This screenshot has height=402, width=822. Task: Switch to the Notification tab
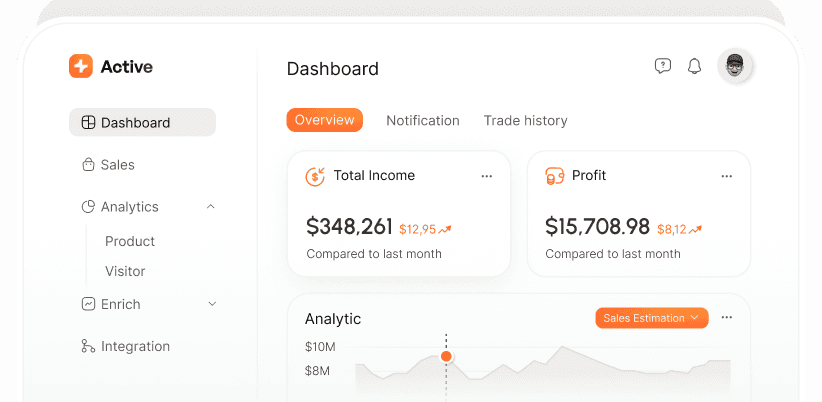pos(423,121)
